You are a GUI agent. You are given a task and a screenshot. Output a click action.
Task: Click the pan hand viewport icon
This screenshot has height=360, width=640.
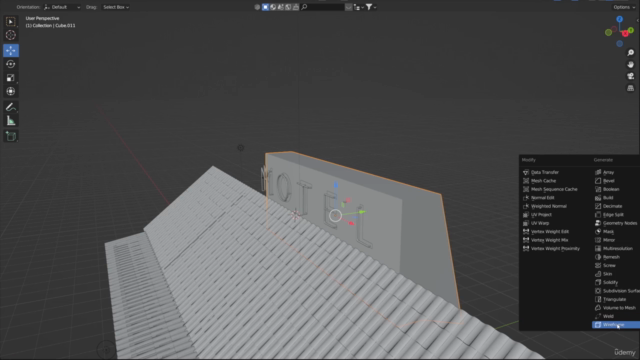tap(631, 64)
